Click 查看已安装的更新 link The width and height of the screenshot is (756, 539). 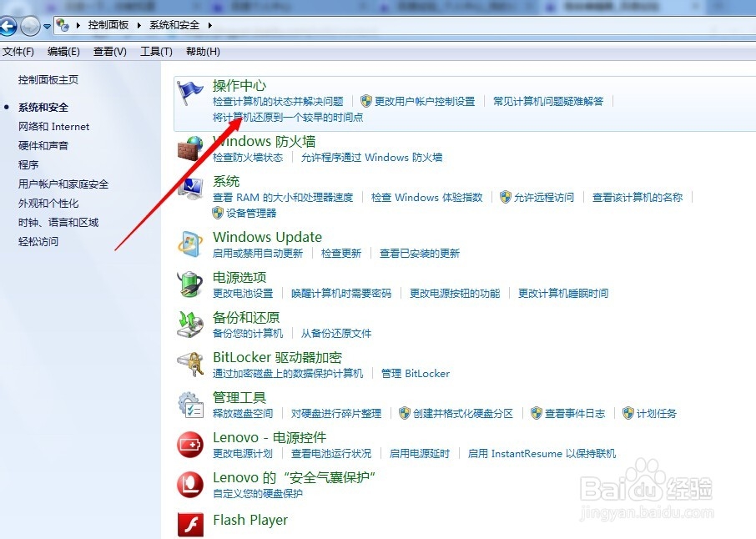click(x=420, y=253)
